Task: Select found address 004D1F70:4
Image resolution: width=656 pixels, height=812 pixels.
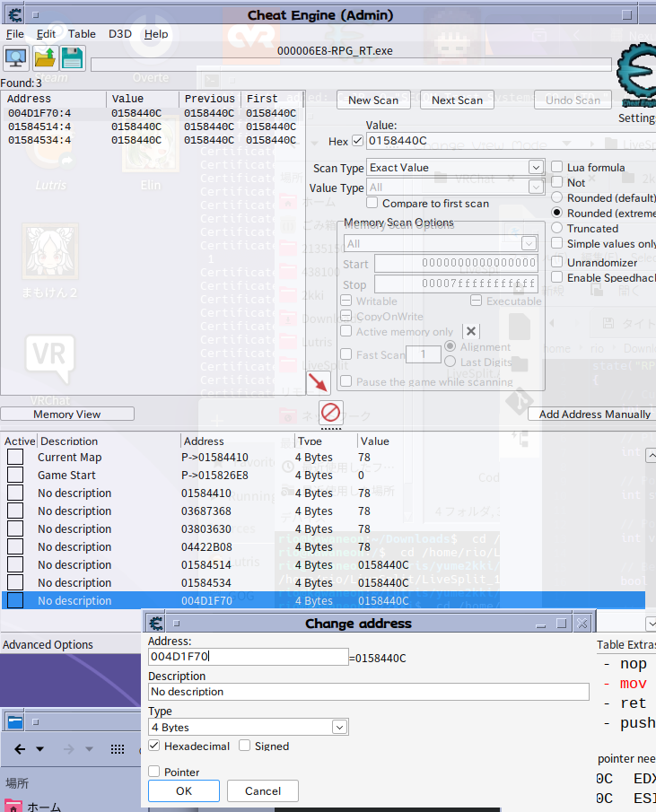Action: (153, 113)
